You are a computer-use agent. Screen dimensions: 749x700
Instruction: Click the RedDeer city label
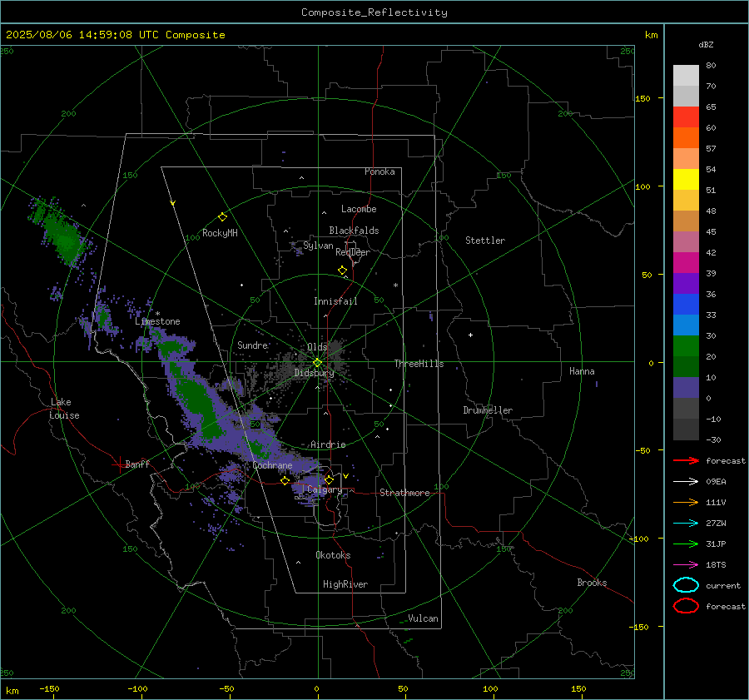point(353,252)
